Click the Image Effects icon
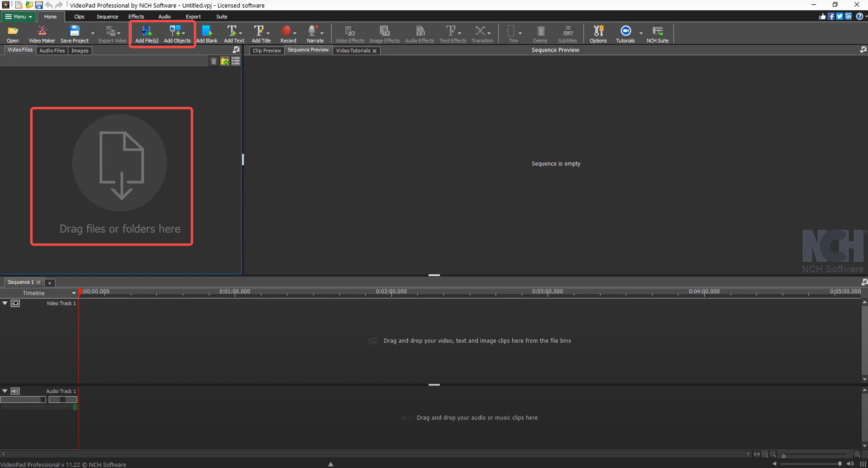 point(384,34)
